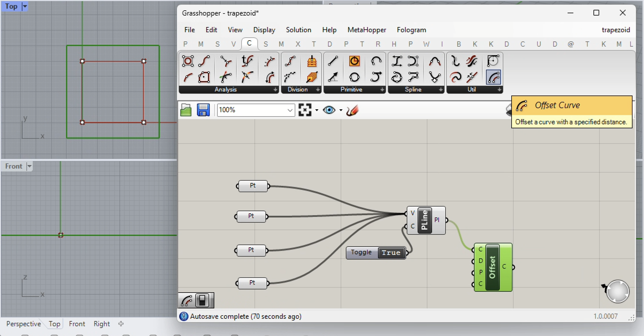This screenshot has width=644, height=336.
Task: Pick recent Offset Curve icon in bottom-left bar
Action: pyautogui.click(x=186, y=301)
